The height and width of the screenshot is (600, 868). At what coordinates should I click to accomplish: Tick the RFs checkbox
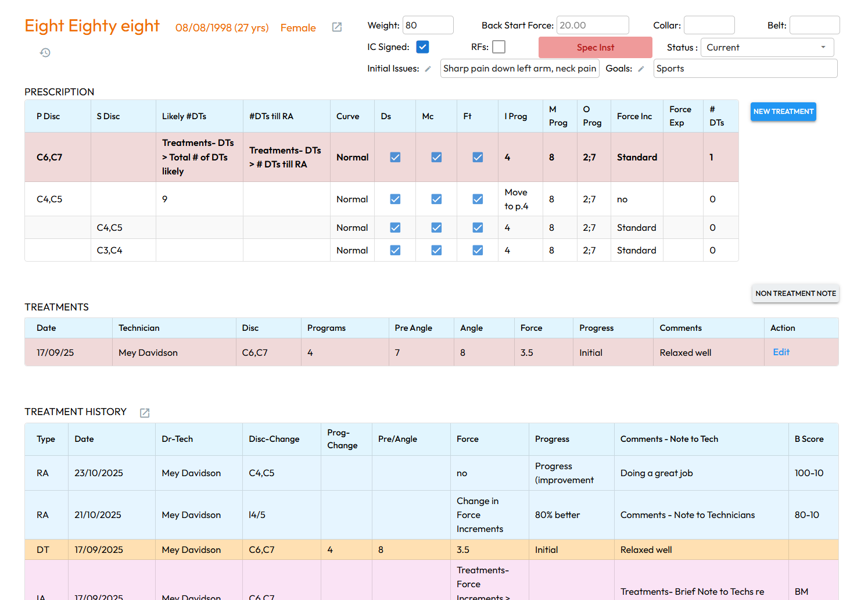[499, 47]
